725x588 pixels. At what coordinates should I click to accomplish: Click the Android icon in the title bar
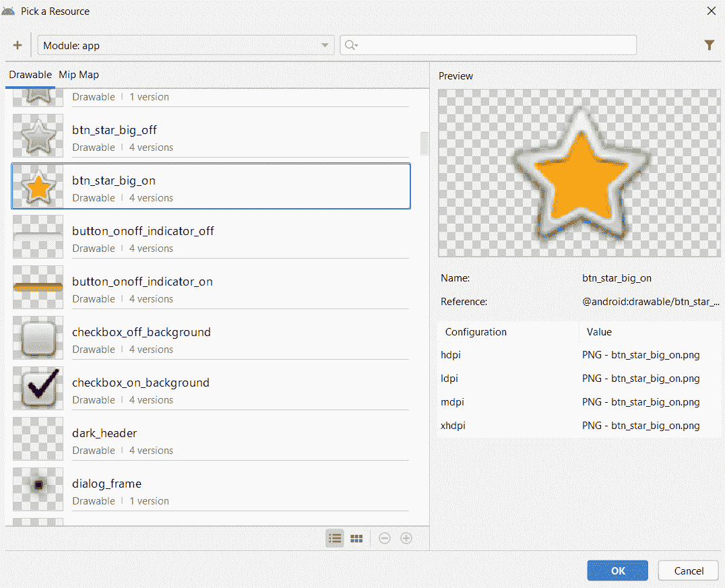[x=9, y=11]
